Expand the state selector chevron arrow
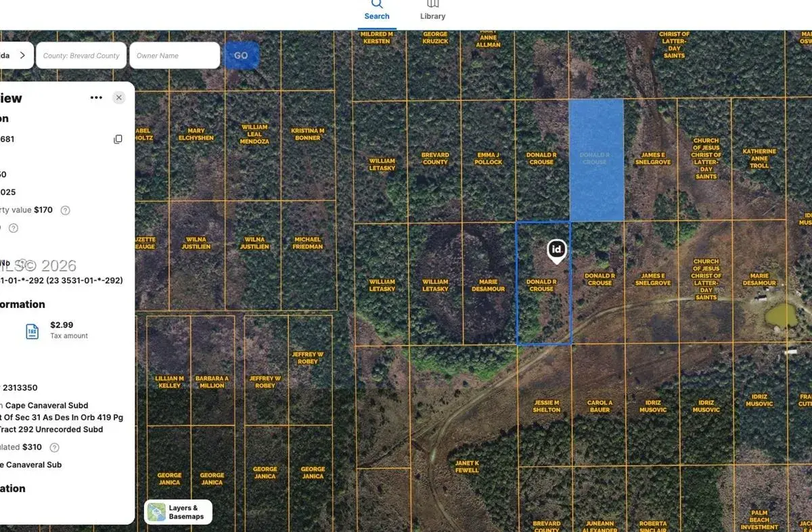Viewport: 812px width, 532px height. point(22,56)
